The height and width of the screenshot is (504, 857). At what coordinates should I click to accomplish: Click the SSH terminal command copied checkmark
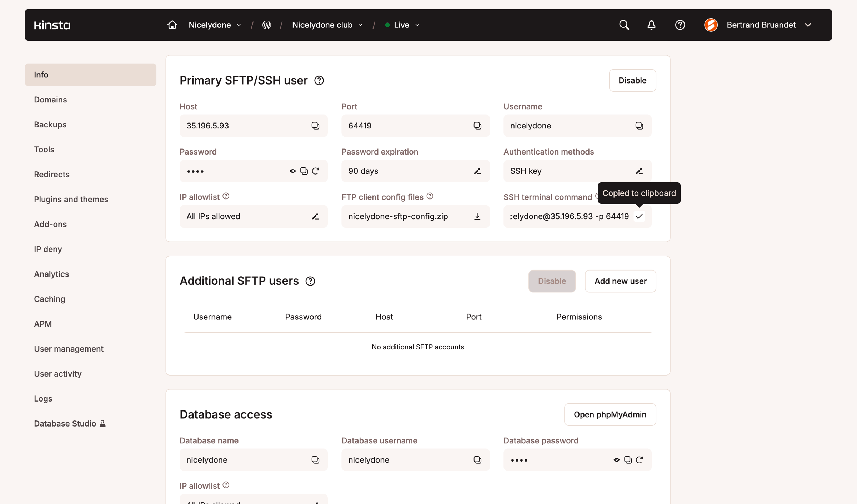639,216
